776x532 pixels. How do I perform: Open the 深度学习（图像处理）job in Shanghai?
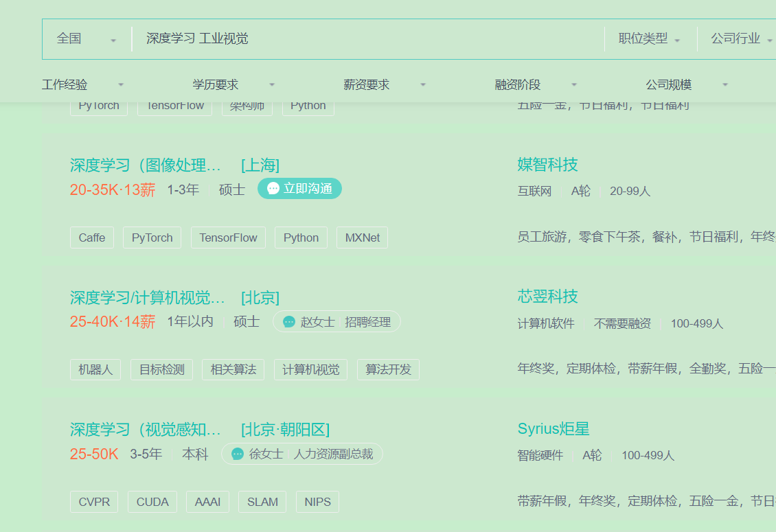(148, 165)
